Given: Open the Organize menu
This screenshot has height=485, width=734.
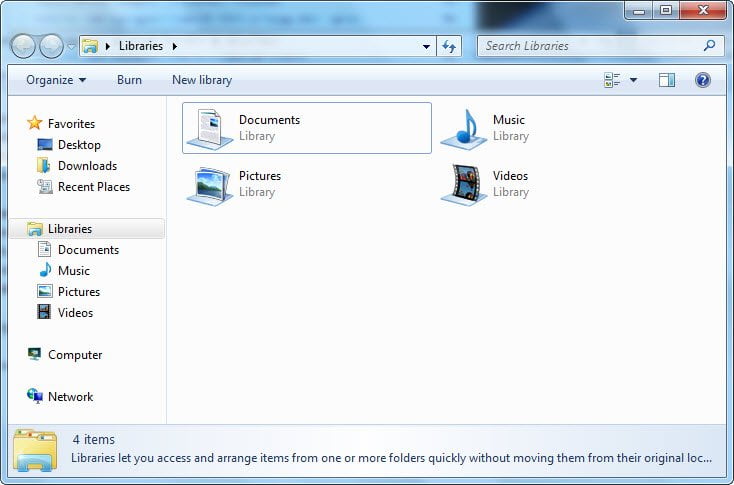Looking at the screenshot, I should pyautogui.click(x=56, y=80).
